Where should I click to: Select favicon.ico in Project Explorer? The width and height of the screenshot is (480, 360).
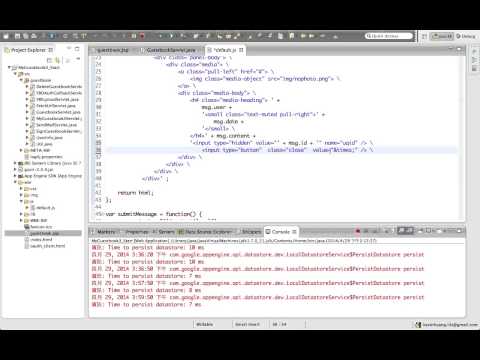click(x=41, y=227)
